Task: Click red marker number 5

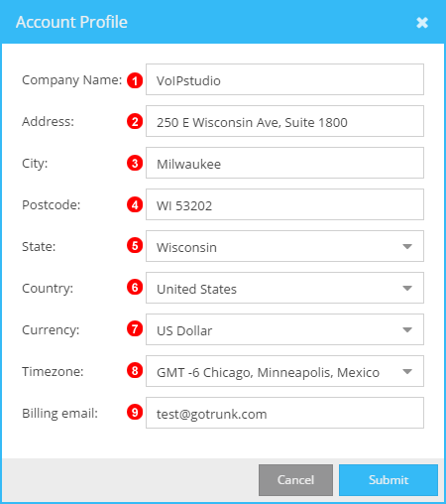Action: pos(135,246)
